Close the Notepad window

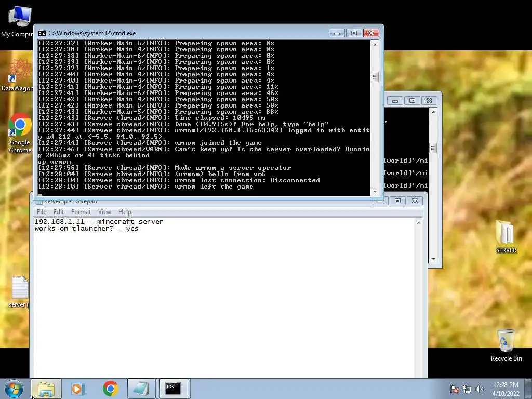pos(415,201)
